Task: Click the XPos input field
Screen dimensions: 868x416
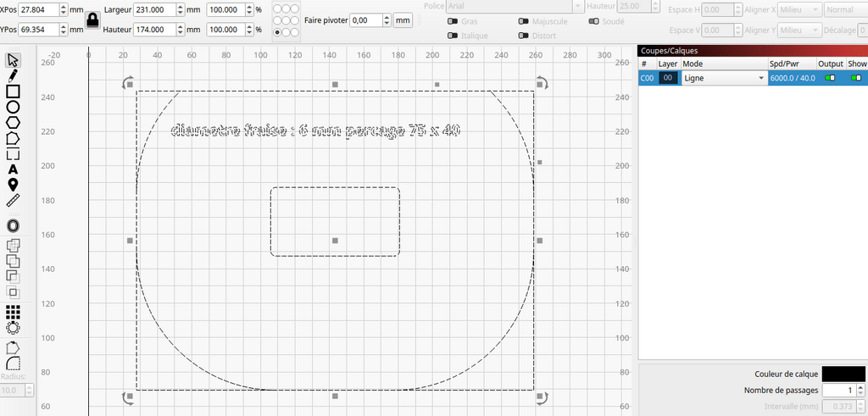Action: 37,10
